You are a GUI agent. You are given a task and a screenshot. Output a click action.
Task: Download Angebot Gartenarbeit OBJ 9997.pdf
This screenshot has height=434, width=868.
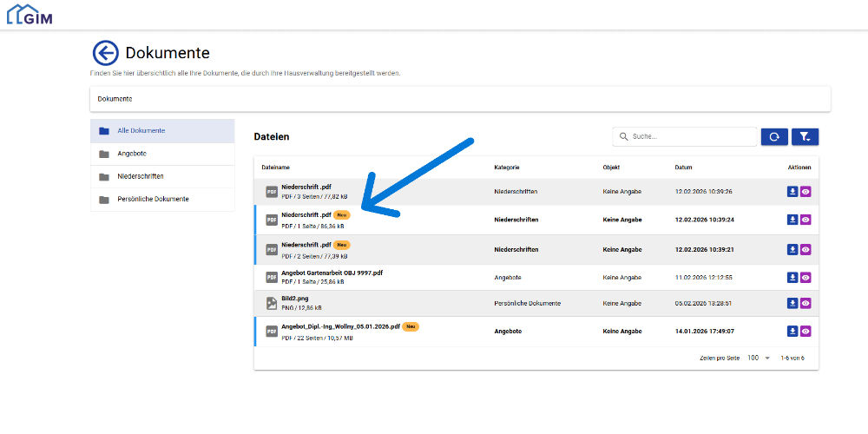(792, 277)
